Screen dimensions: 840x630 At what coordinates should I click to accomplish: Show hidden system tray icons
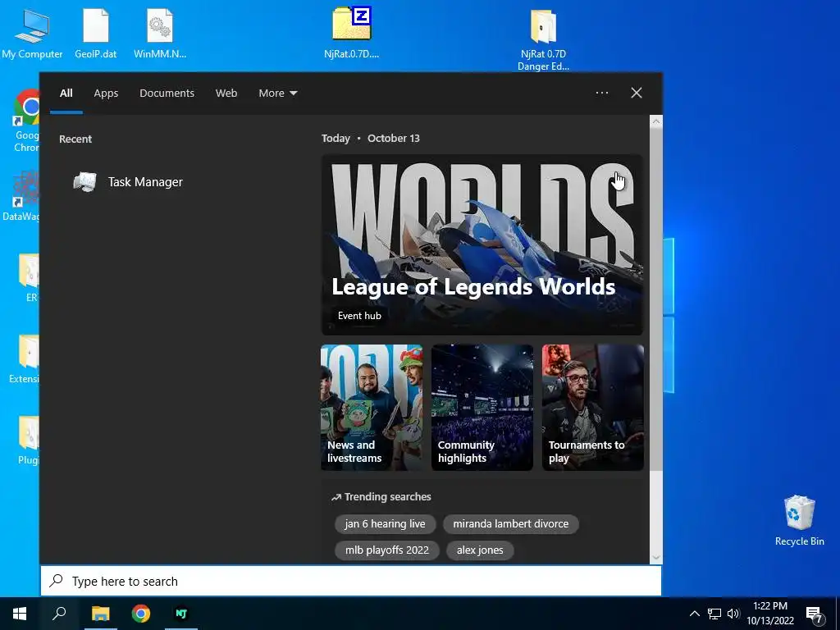694,614
